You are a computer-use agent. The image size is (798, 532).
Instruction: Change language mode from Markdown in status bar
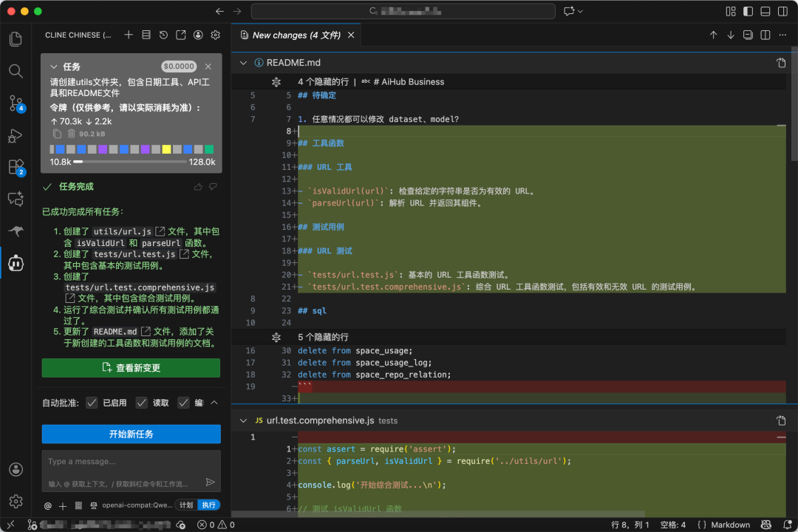[x=730, y=525]
